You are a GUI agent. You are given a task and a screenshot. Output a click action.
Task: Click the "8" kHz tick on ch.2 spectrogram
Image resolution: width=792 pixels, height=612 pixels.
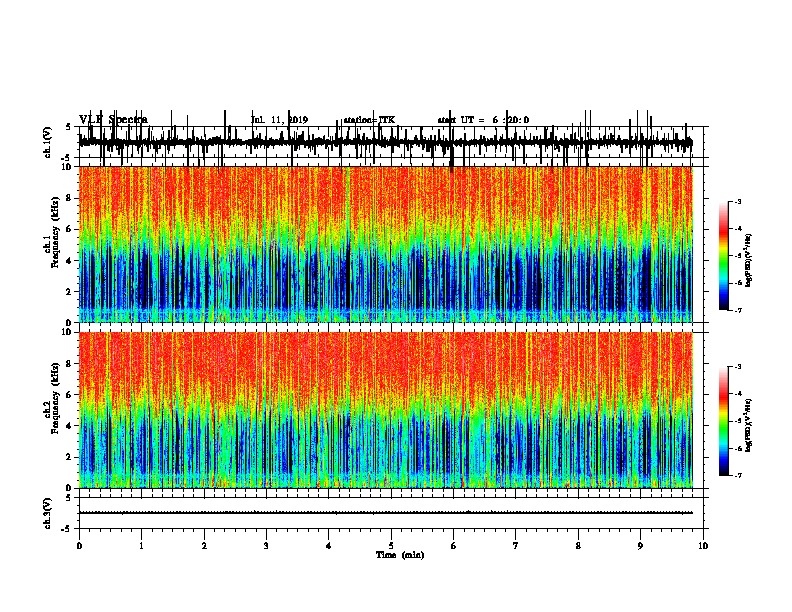point(70,364)
